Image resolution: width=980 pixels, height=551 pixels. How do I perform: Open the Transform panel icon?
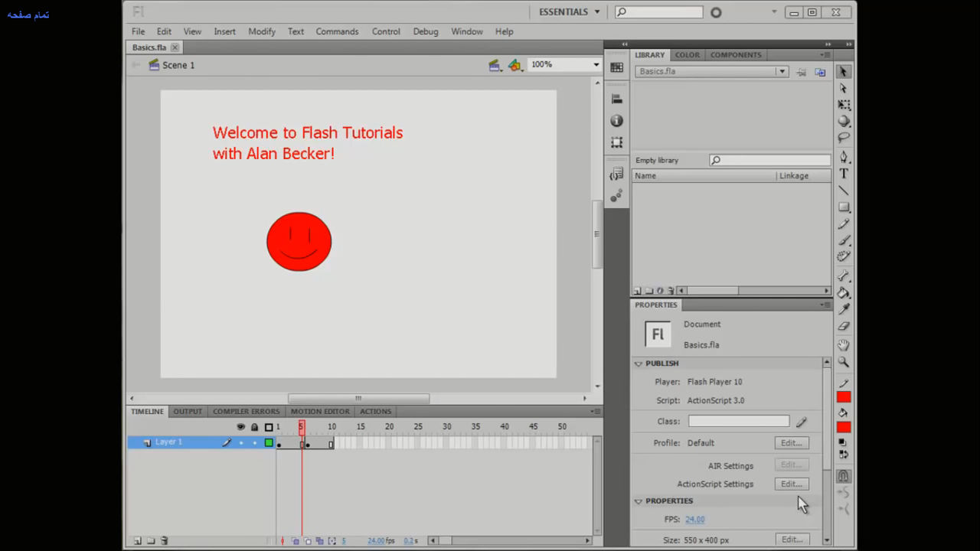pyautogui.click(x=616, y=143)
